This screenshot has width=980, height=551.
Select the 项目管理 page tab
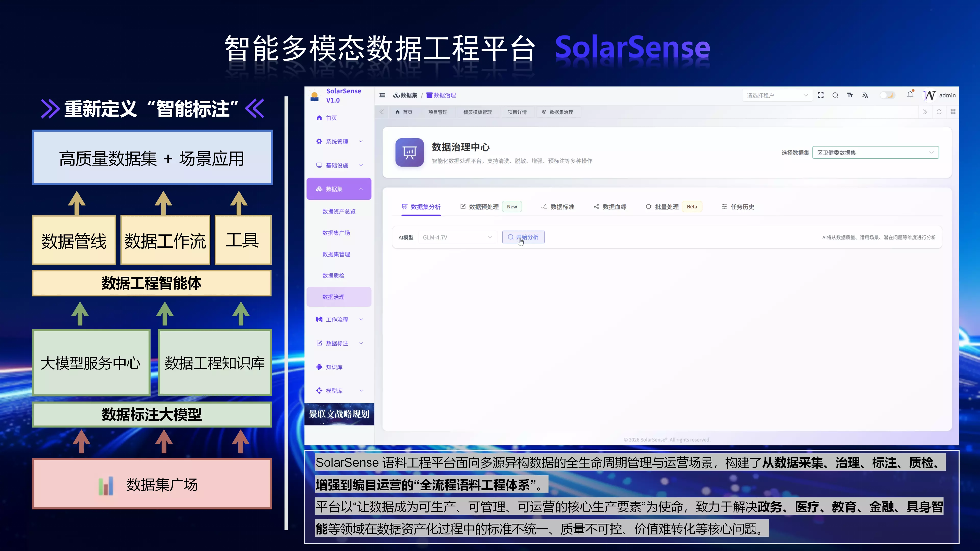click(x=437, y=112)
